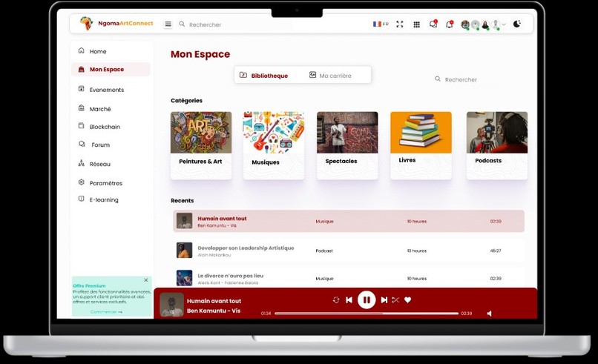The width and height of the screenshot is (598, 364).
Task: Open Spectacles category card
Action: [347, 145]
